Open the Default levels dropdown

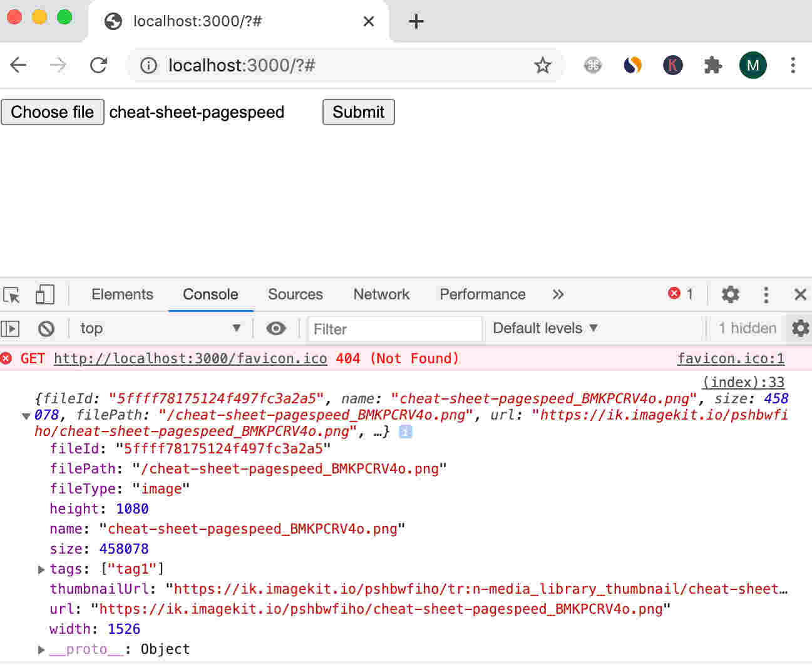point(543,328)
